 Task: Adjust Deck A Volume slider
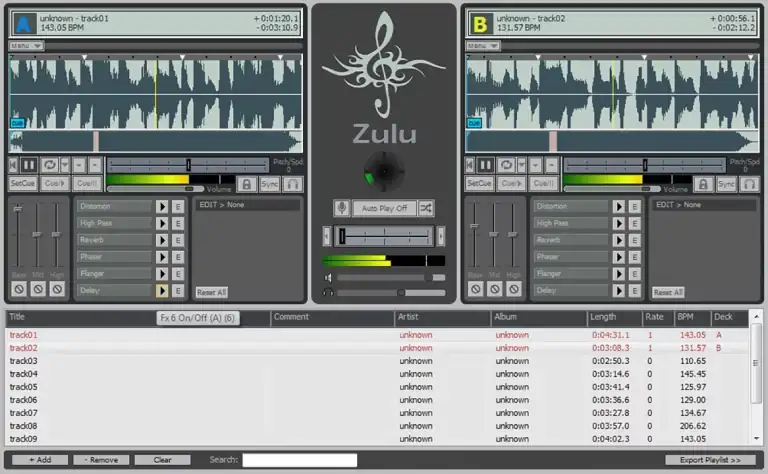(x=156, y=189)
